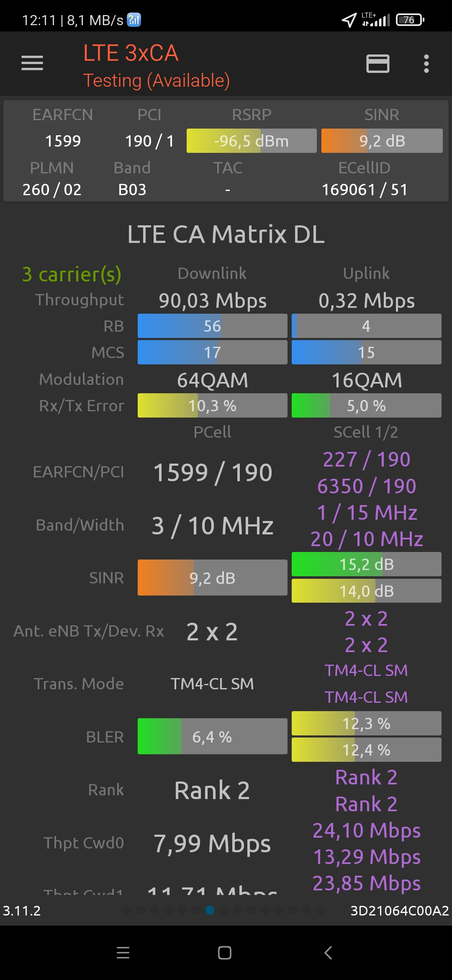Screen dimensions: 452x980
Task: Open the three-dot overflow menu
Action: [x=426, y=64]
